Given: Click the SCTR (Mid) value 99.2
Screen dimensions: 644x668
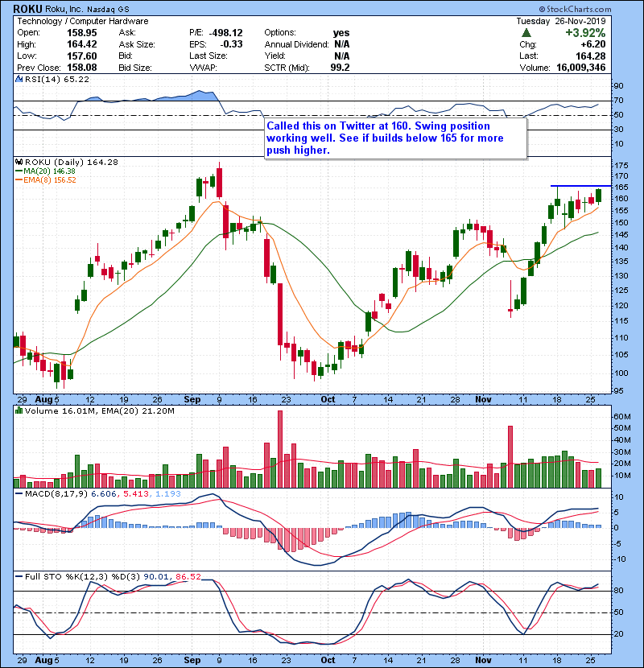Looking at the screenshot, I should click(x=341, y=68).
